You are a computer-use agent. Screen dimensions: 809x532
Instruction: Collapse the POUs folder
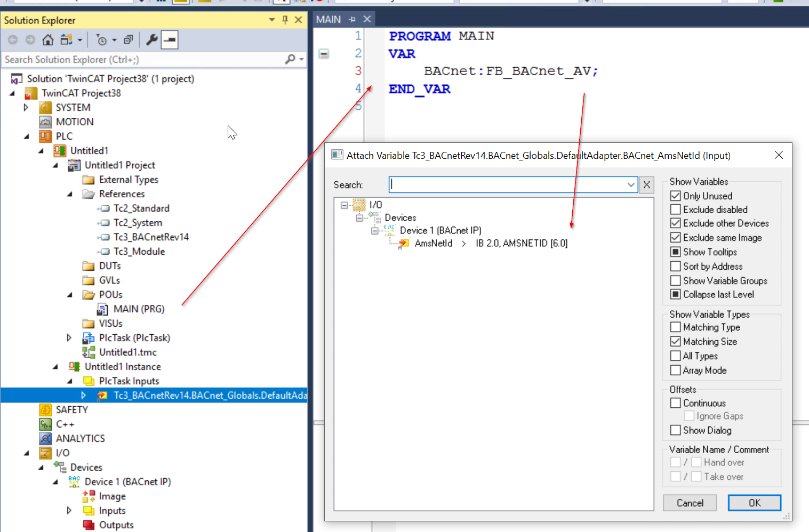(x=69, y=295)
